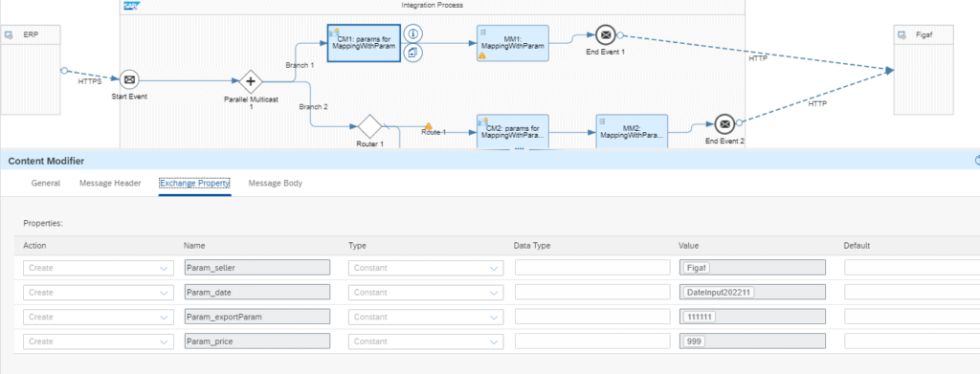Click the Value field containing 999

coord(752,341)
